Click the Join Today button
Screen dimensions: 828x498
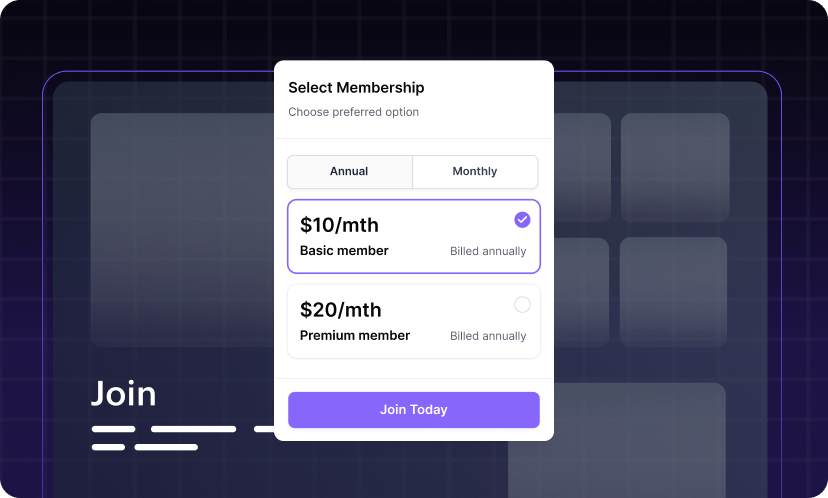point(414,410)
